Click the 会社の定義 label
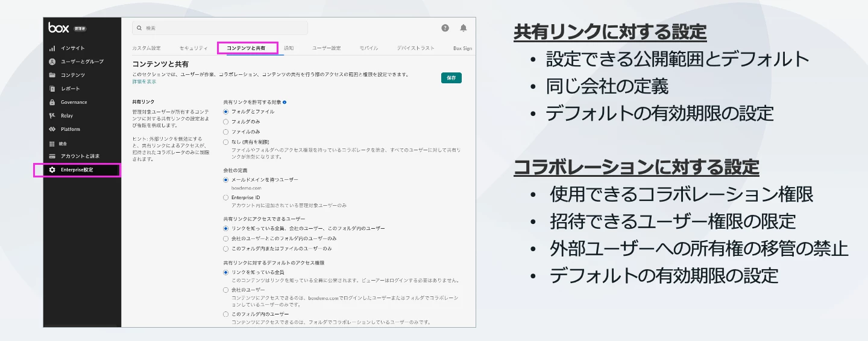This screenshot has width=868, height=341. click(x=235, y=170)
